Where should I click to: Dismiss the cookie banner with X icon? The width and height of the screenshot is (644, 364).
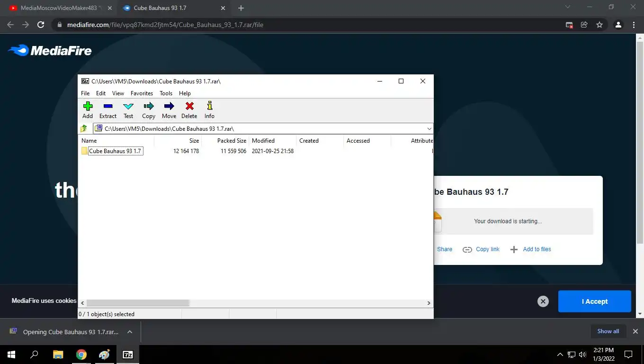[x=543, y=301]
